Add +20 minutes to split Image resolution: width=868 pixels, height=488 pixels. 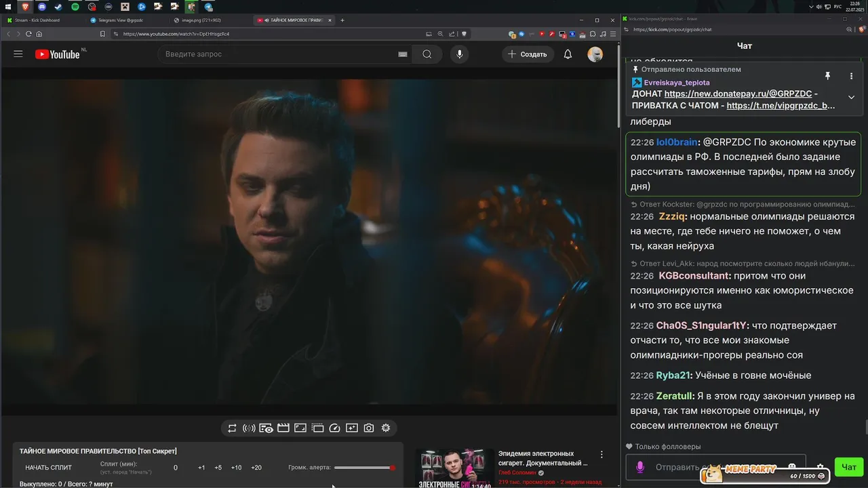pos(256,468)
